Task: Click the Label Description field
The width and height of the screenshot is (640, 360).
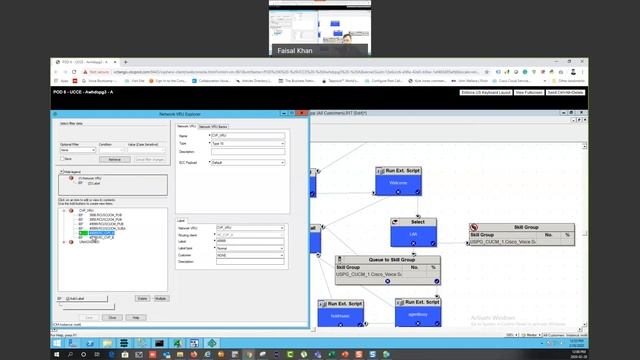Action: click(x=250, y=262)
